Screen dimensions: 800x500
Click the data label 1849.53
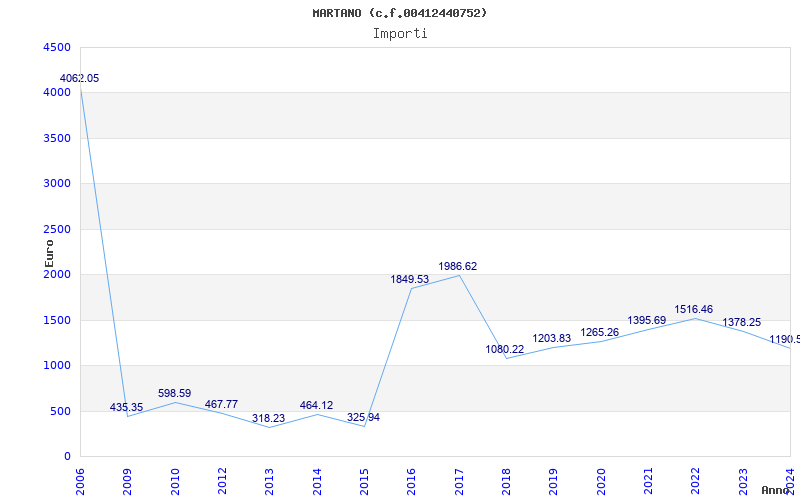[x=410, y=280]
